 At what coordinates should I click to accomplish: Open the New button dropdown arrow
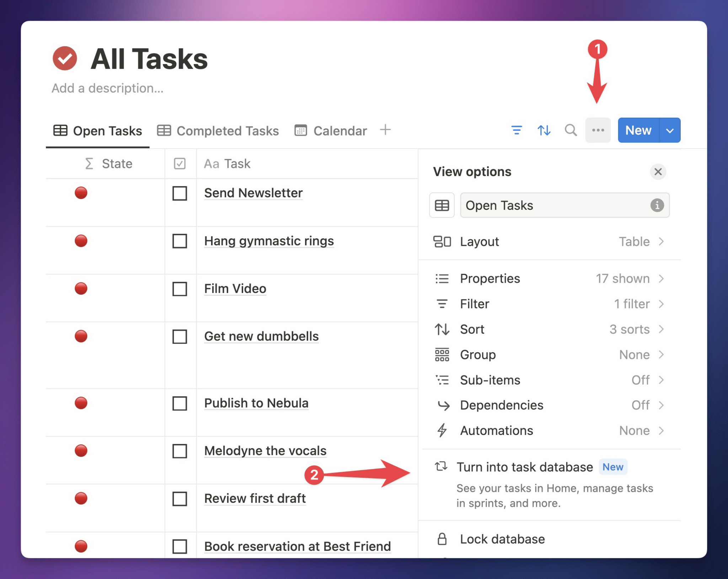click(x=670, y=131)
